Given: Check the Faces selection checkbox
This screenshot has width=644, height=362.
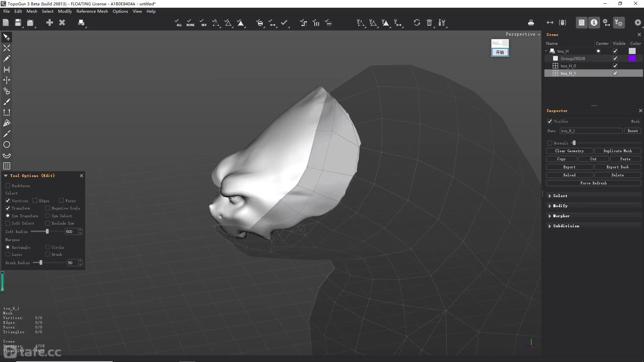Looking at the screenshot, I should 61,200.
